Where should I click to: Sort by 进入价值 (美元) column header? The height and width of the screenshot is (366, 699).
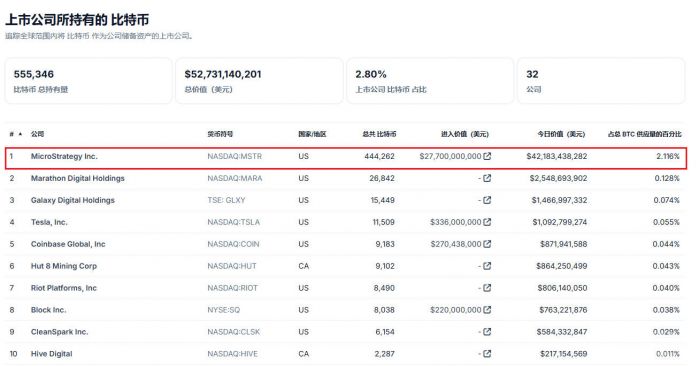tap(465, 134)
